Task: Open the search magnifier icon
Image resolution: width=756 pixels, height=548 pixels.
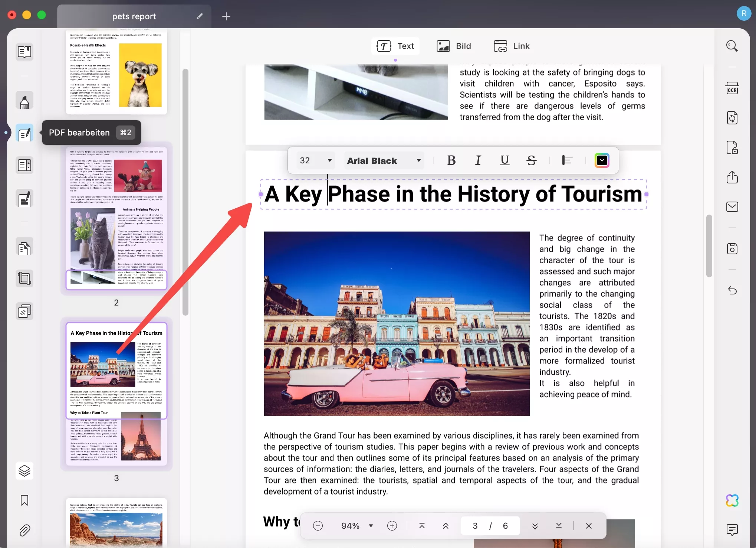Action: click(x=732, y=46)
